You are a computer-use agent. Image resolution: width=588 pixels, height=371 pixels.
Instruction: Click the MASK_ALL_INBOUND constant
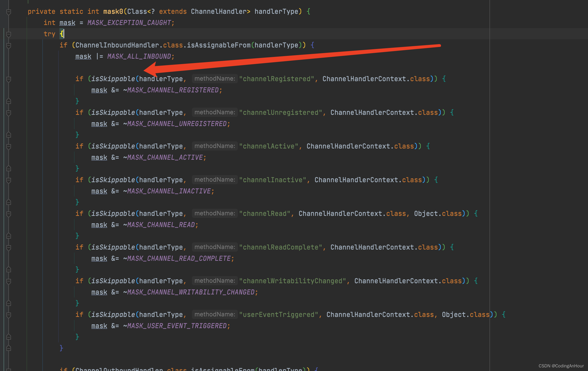click(140, 56)
